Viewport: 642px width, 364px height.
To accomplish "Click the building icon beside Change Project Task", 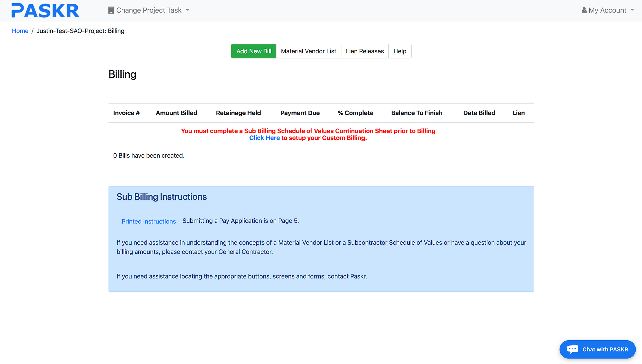I will tap(111, 10).
